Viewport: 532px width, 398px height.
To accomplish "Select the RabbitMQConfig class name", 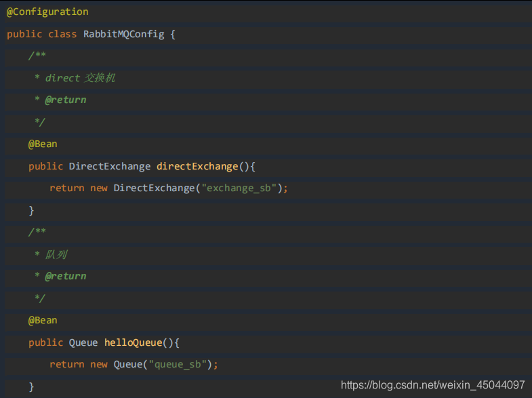I will coord(124,35).
